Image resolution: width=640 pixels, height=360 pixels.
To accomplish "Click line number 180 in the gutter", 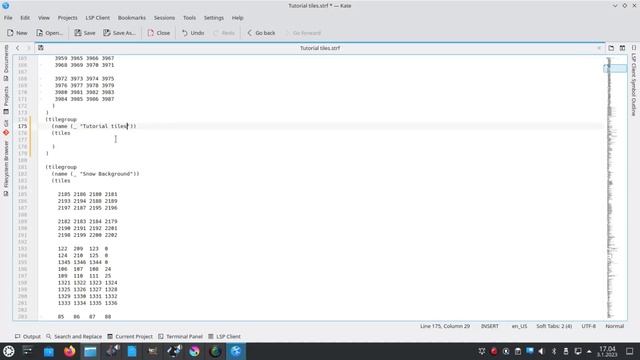I will [22, 160].
